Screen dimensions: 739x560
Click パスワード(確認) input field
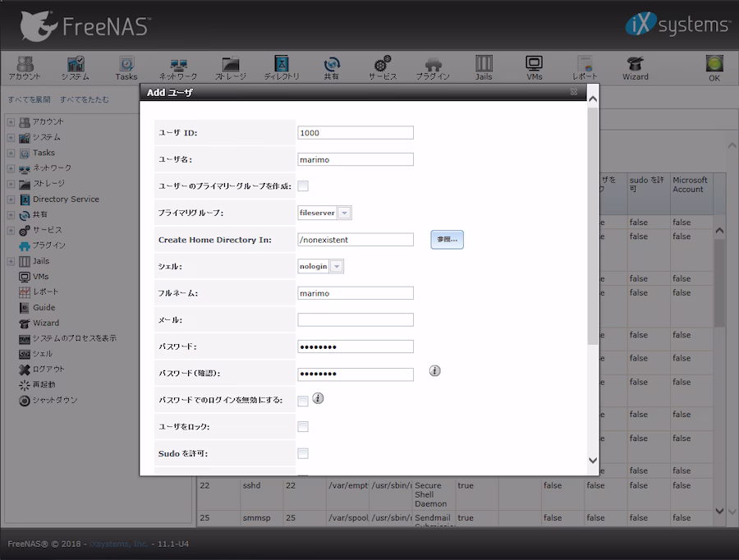[356, 374]
